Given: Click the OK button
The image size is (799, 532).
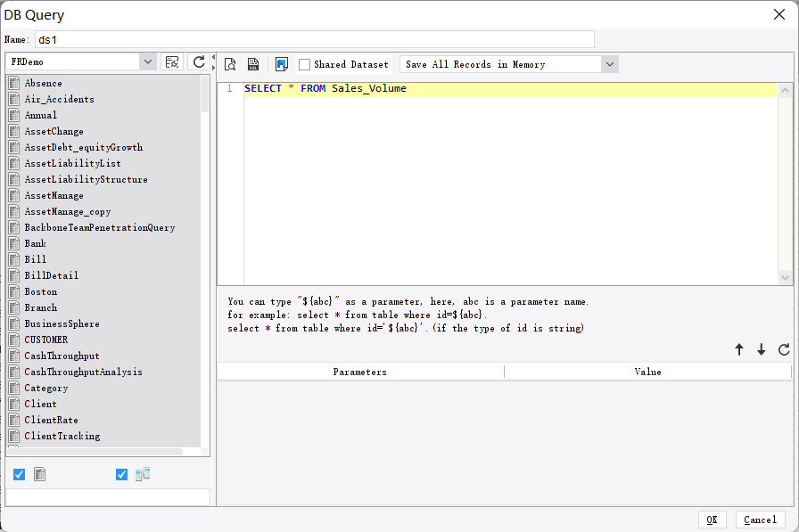Looking at the screenshot, I should [x=713, y=520].
